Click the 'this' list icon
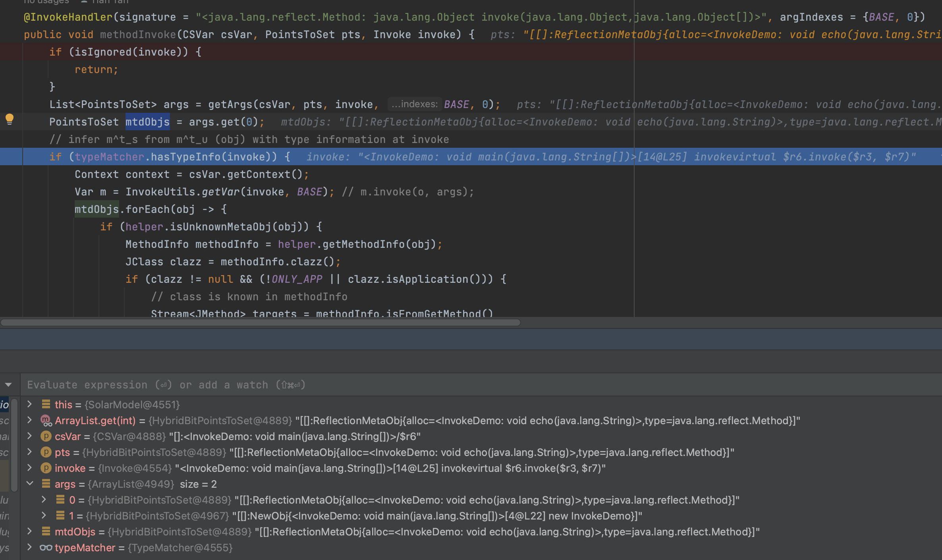 (46, 404)
